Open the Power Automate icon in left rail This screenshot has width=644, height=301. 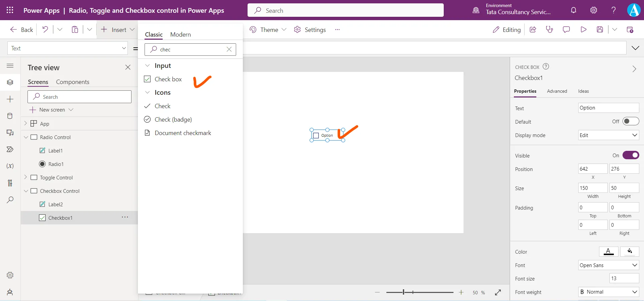point(10,149)
